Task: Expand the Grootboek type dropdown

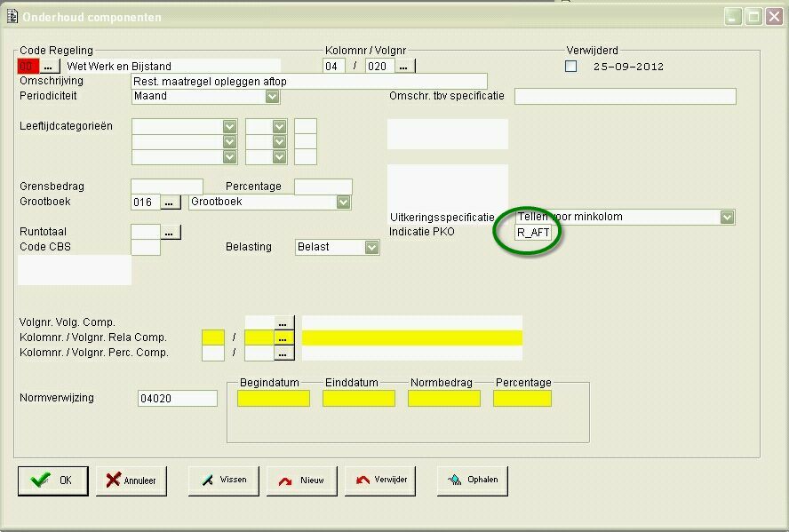Action: (343, 202)
